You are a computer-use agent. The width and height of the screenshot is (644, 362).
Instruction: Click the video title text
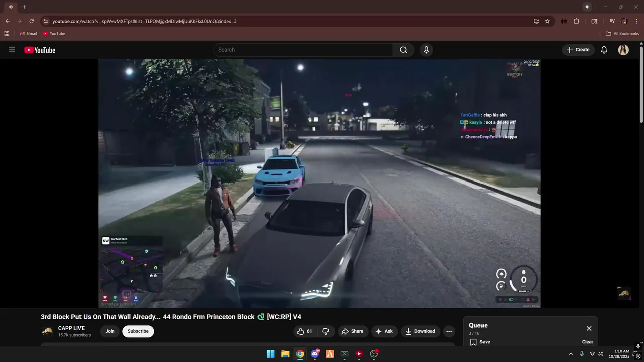click(171, 317)
